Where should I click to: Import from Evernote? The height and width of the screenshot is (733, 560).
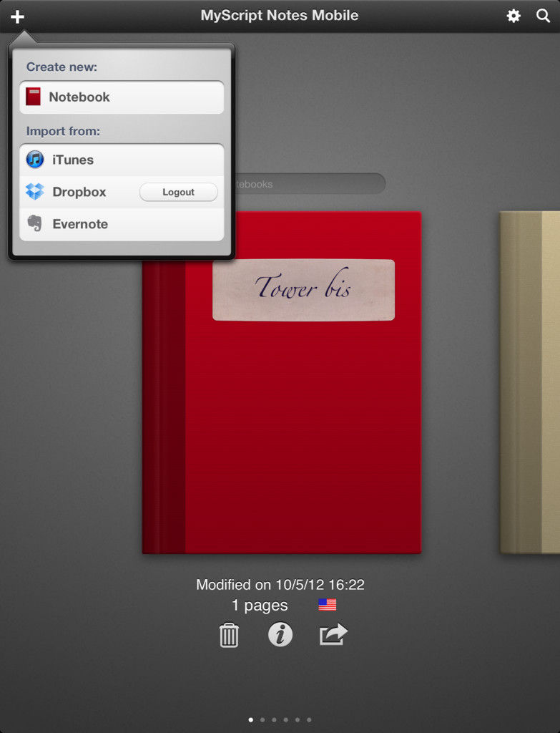pos(122,224)
